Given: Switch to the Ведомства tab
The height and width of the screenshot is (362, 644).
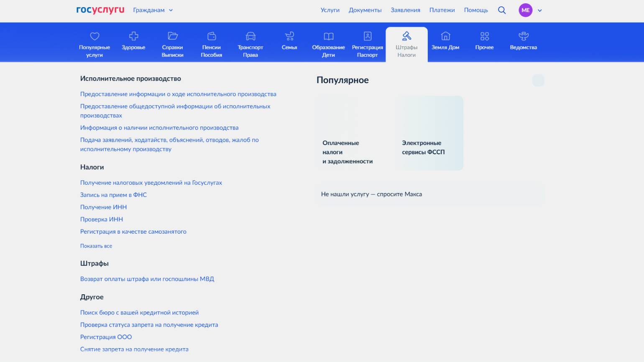Looking at the screenshot, I should (523, 41).
